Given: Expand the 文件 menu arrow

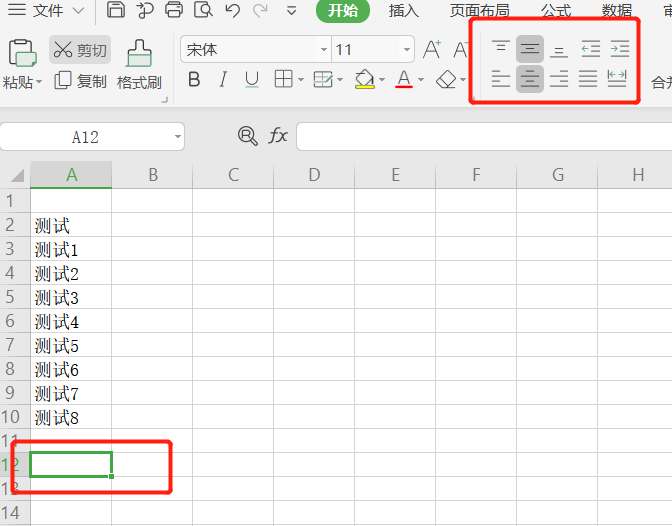Looking at the screenshot, I should (x=78, y=10).
